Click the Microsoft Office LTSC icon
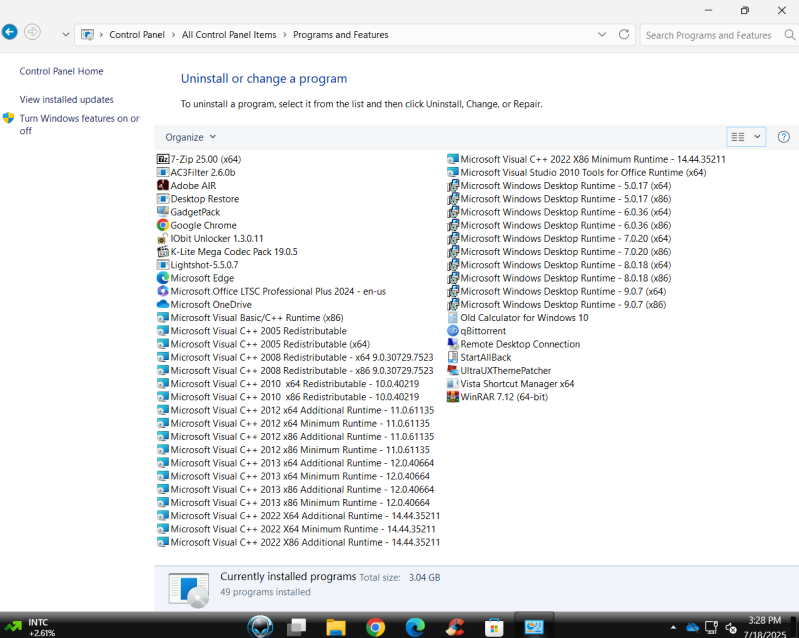This screenshot has width=799, height=638. tap(163, 291)
